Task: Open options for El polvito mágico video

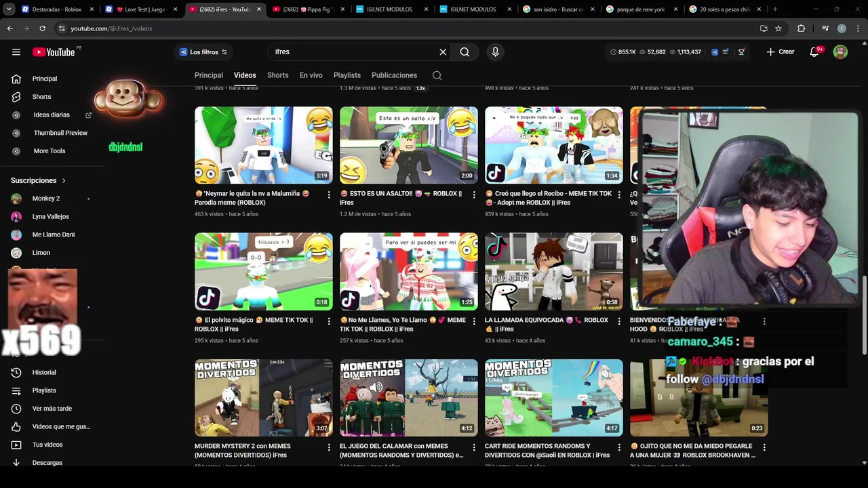Action: click(329, 321)
